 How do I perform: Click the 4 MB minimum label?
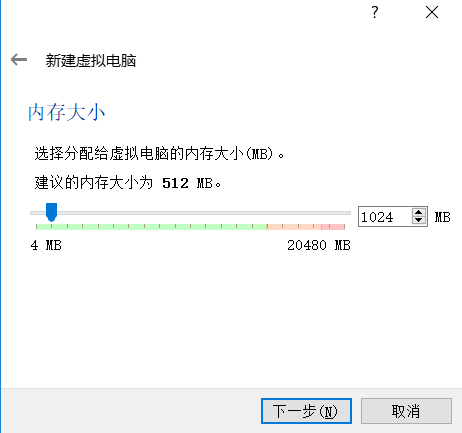click(x=46, y=245)
